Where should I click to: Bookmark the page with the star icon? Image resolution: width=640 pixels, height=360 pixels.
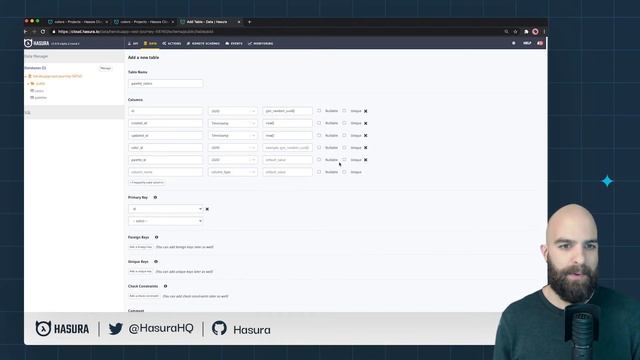point(516,31)
